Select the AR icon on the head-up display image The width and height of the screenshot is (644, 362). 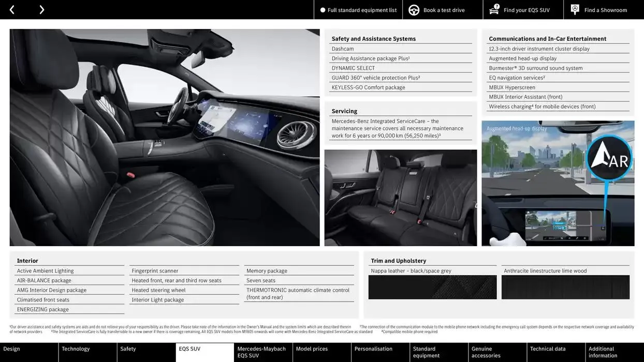610,158
